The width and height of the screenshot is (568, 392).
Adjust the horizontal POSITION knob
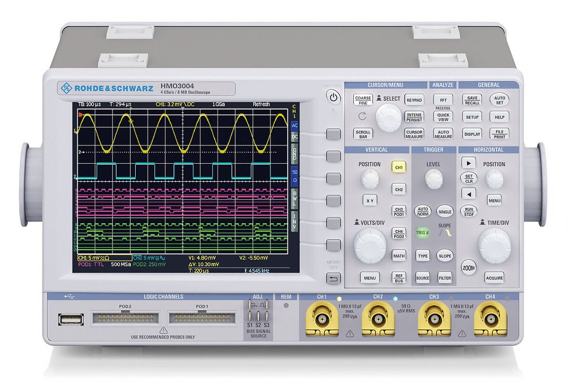point(495,179)
